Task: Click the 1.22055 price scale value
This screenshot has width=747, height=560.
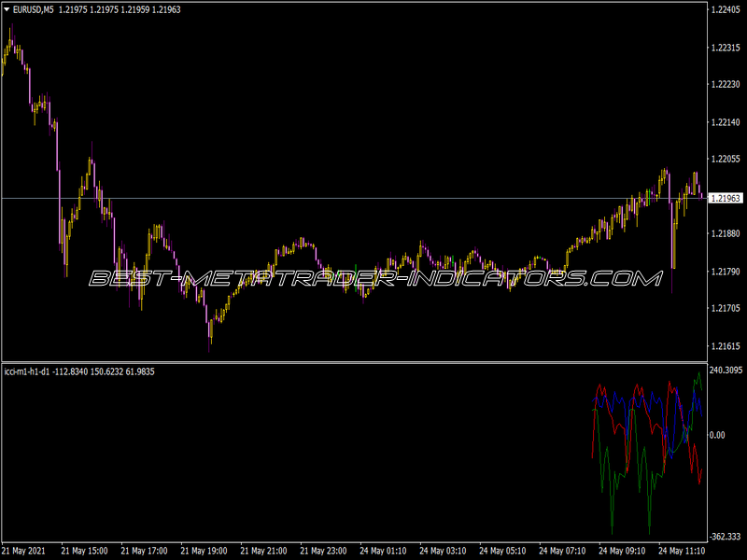Action: click(726, 159)
